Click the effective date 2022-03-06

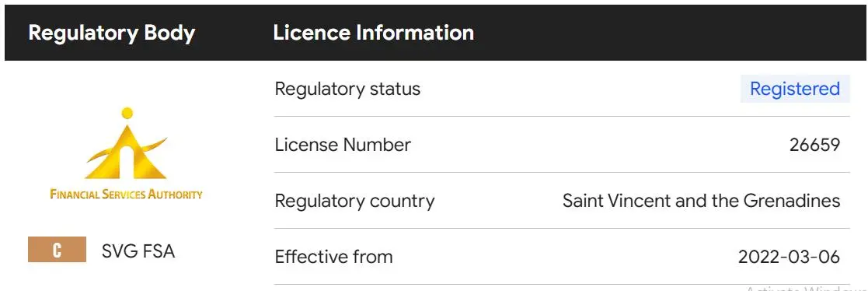tap(789, 257)
